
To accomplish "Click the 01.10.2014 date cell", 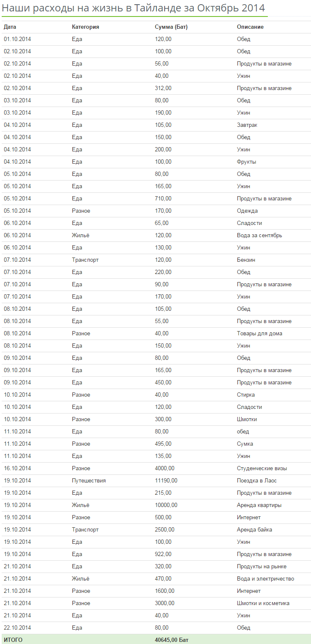I will click(17, 39).
